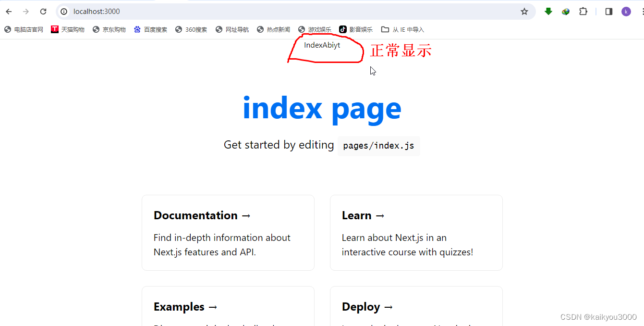Open the K profile avatar menu
Image resolution: width=644 pixels, height=326 pixels.
click(626, 11)
